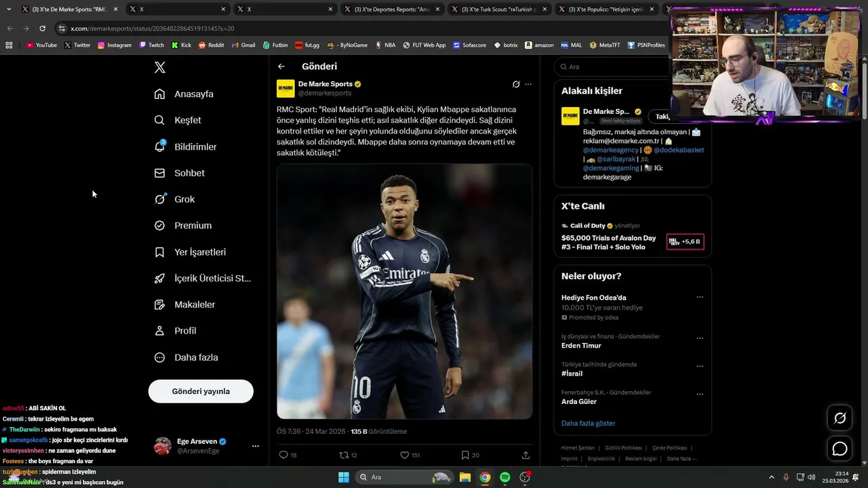Open the YouTube bookmark

click(x=41, y=45)
